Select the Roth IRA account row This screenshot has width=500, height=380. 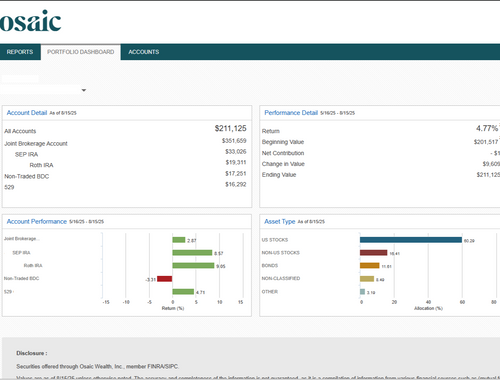point(125,165)
